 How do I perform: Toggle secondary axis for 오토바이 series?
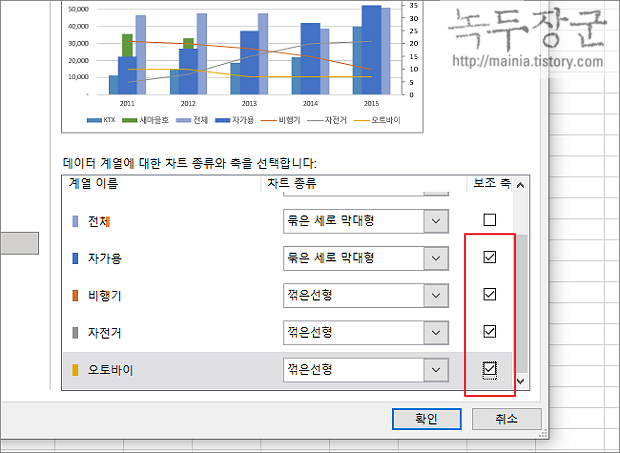[x=490, y=369]
